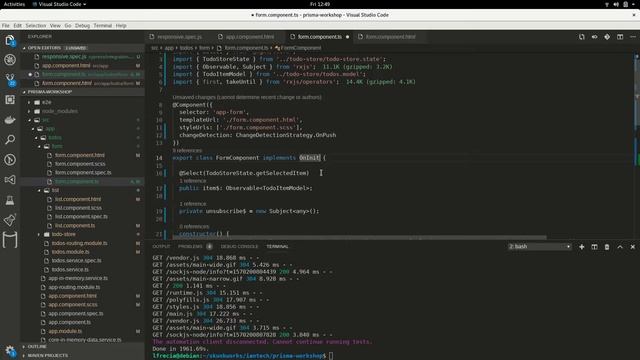Click the editor horizontal scrollbar
This screenshot has height=360, width=640.
click(359, 237)
